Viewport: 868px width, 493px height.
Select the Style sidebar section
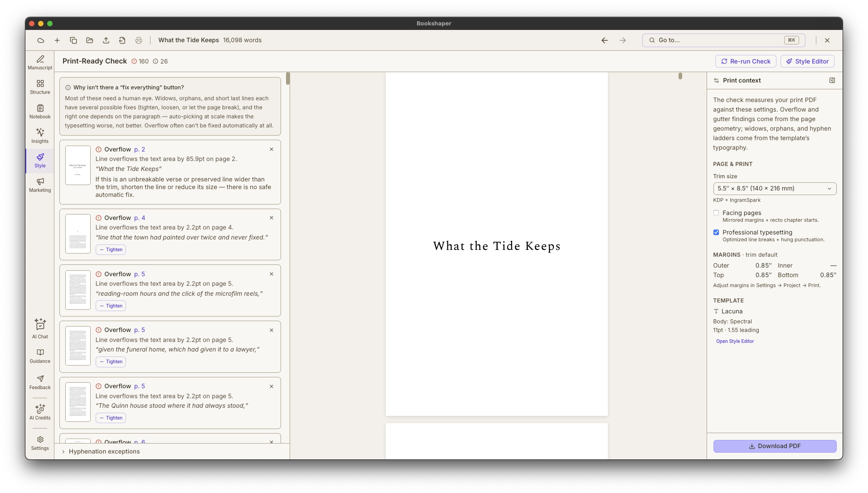(40, 161)
